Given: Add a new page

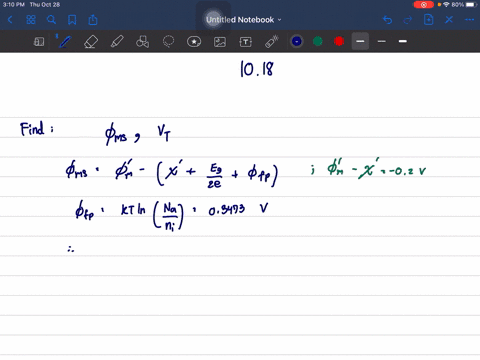Looking at the screenshot, I should pos(428,20).
